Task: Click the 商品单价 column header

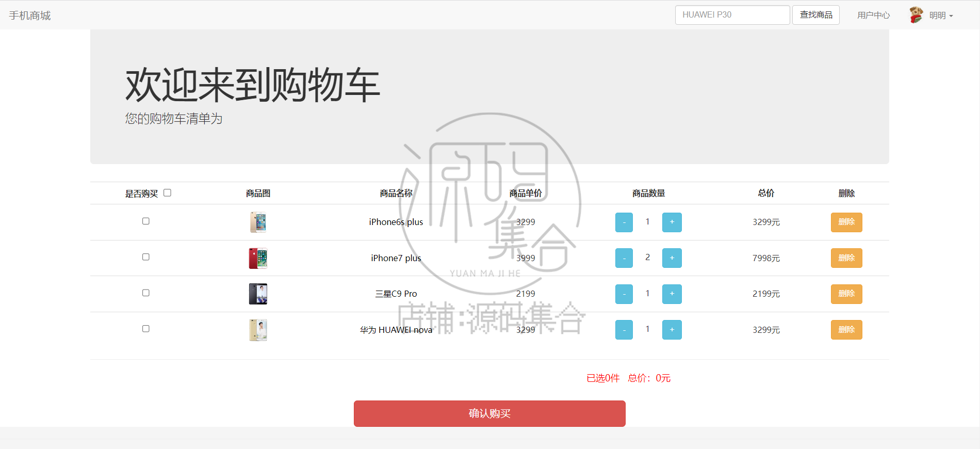Action: tap(526, 194)
